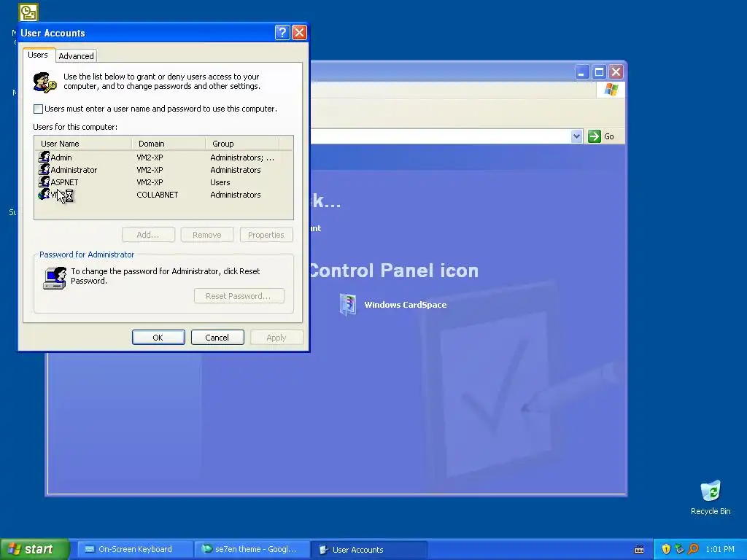Select the Admin user row icon
747x560 pixels.
[x=44, y=157]
